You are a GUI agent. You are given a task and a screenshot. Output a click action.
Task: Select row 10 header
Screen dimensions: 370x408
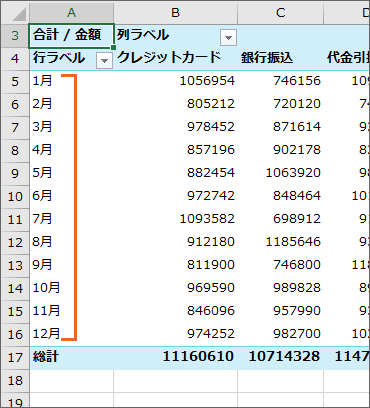click(15, 197)
